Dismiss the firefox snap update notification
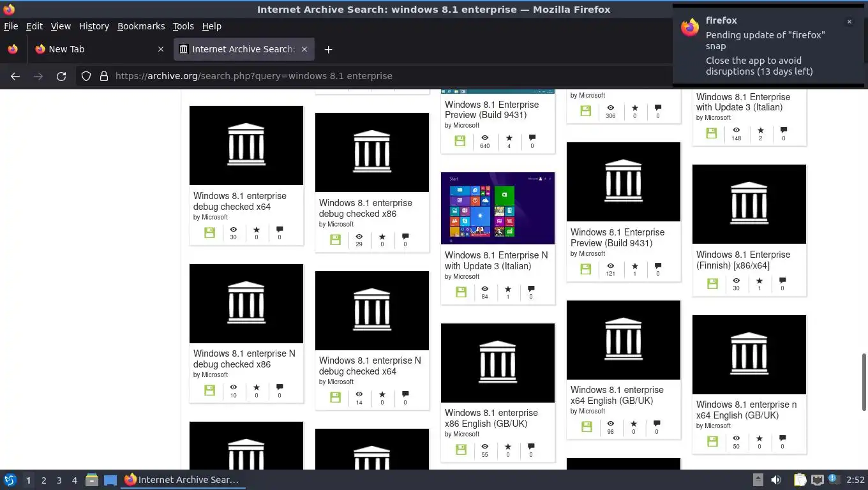Image resolution: width=868 pixels, height=490 pixels. coord(849,22)
